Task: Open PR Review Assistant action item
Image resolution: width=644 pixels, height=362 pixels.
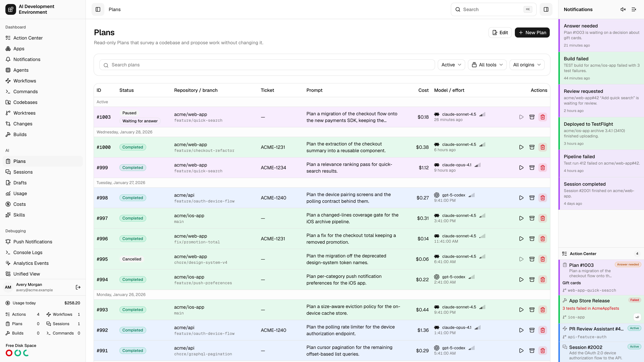Action: coord(601,333)
